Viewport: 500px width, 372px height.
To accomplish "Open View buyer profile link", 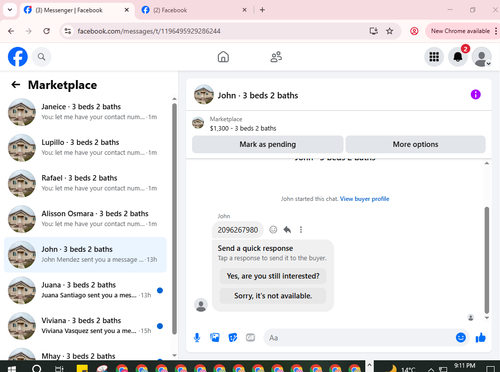I will click(364, 199).
